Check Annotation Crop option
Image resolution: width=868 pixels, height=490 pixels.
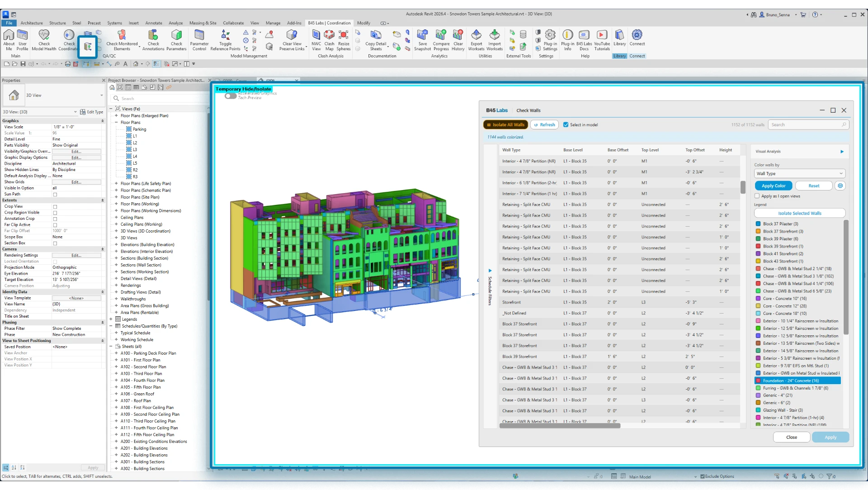[x=55, y=219]
